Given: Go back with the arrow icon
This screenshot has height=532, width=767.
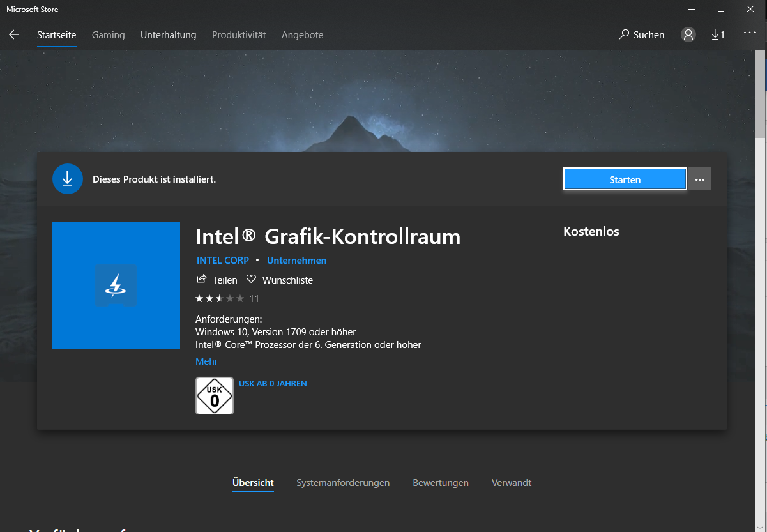Looking at the screenshot, I should (14, 34).
